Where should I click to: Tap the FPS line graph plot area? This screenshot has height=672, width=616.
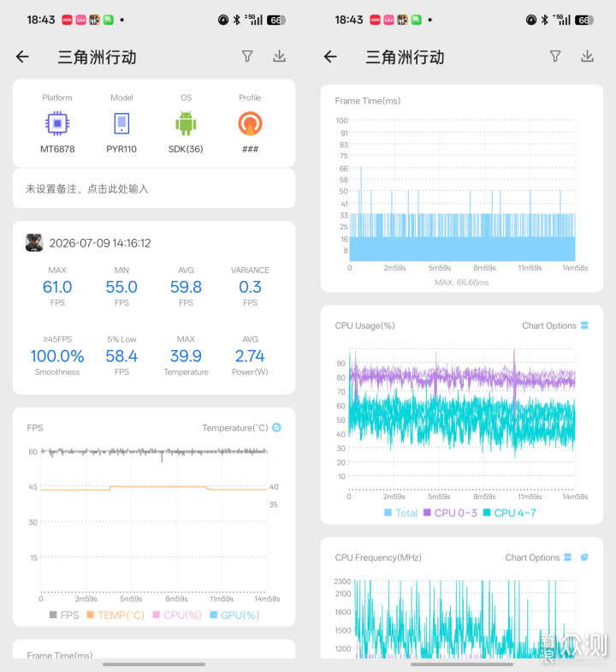point(154,521)
